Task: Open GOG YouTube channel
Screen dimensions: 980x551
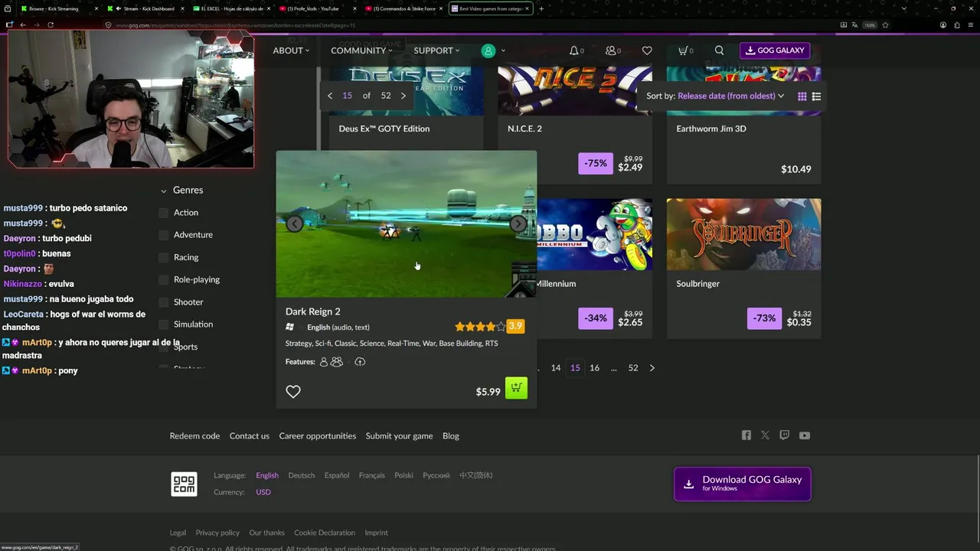Action: coord(805,435)
